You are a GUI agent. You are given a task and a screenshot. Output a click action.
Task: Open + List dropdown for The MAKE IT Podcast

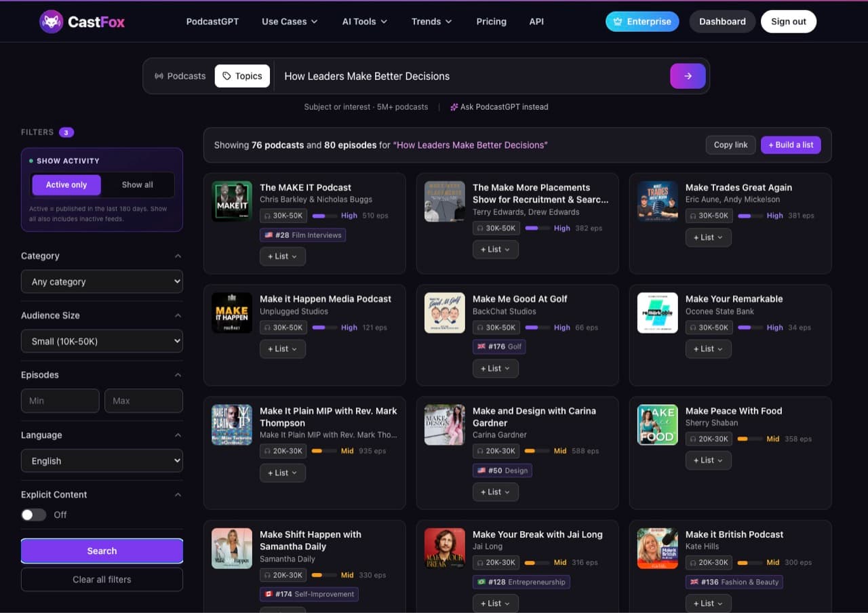pos(283,256)
